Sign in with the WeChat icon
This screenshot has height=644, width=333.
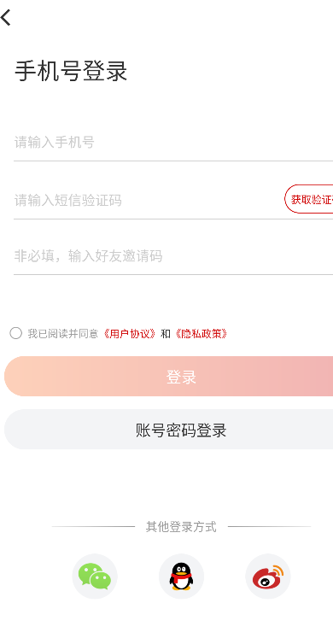(x=95, y=577)
